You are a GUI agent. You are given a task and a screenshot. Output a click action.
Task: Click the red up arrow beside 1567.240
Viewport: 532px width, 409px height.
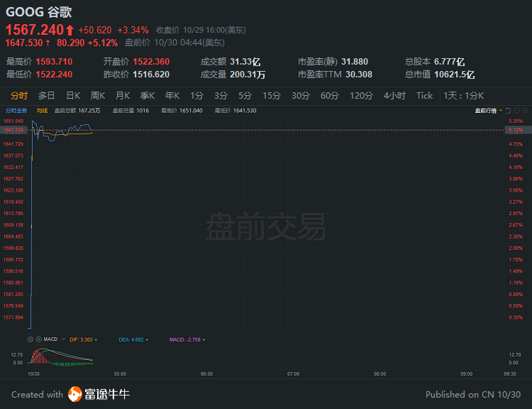click(x=70, y=30)
